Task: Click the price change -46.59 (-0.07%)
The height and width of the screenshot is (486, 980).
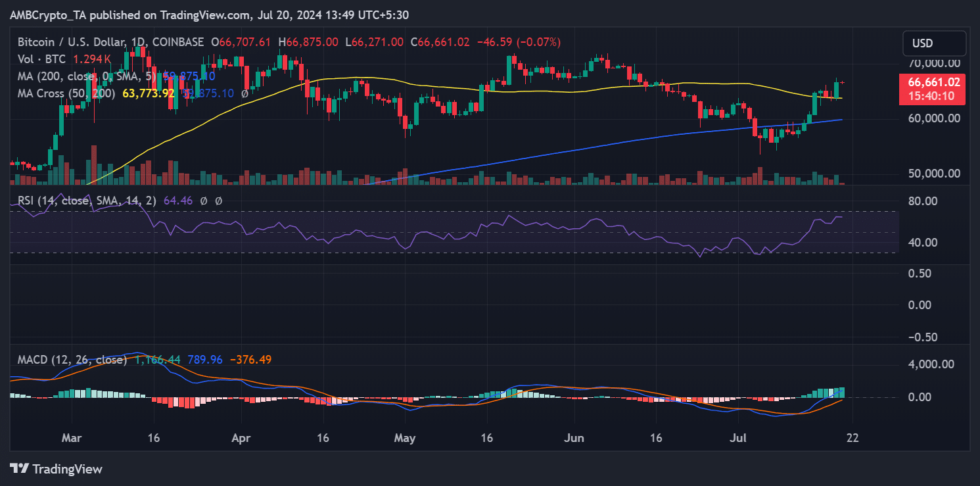Action: tap(519, 42)
